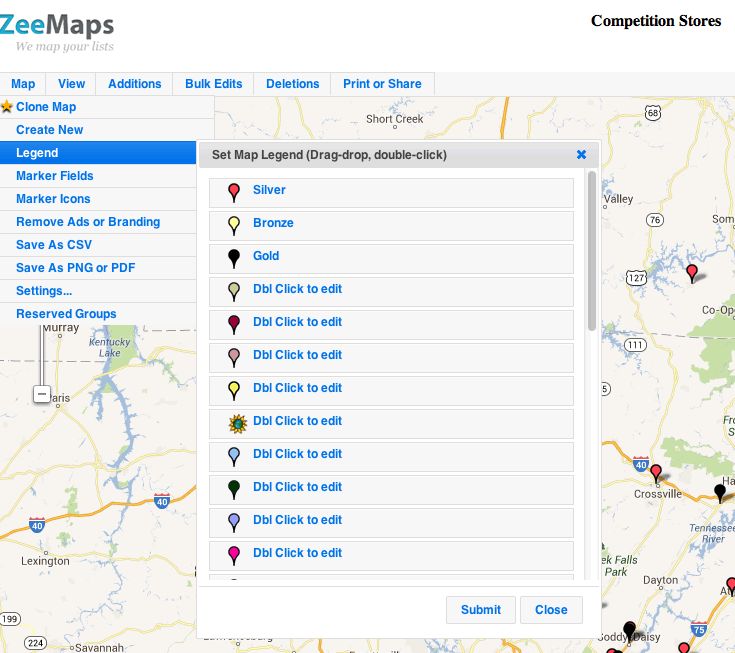Click the maroon pin icon in the legend

tap(234, 324)
